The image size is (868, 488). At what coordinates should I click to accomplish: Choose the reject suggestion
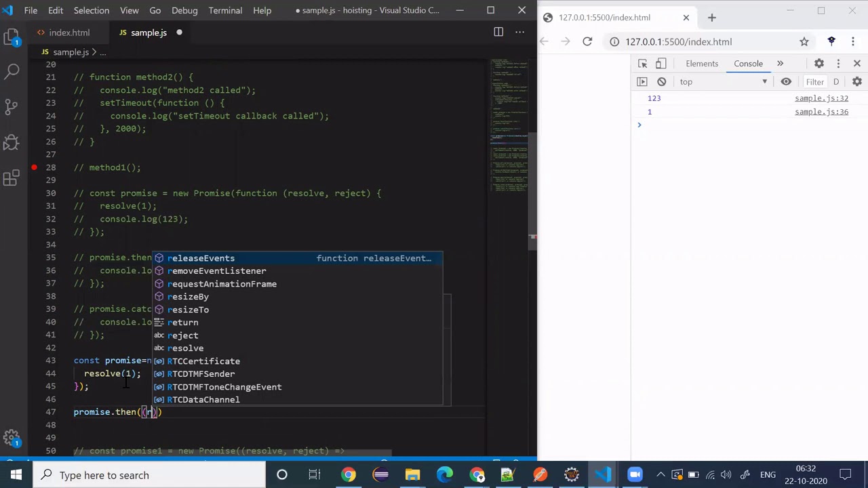pos(298,335)
